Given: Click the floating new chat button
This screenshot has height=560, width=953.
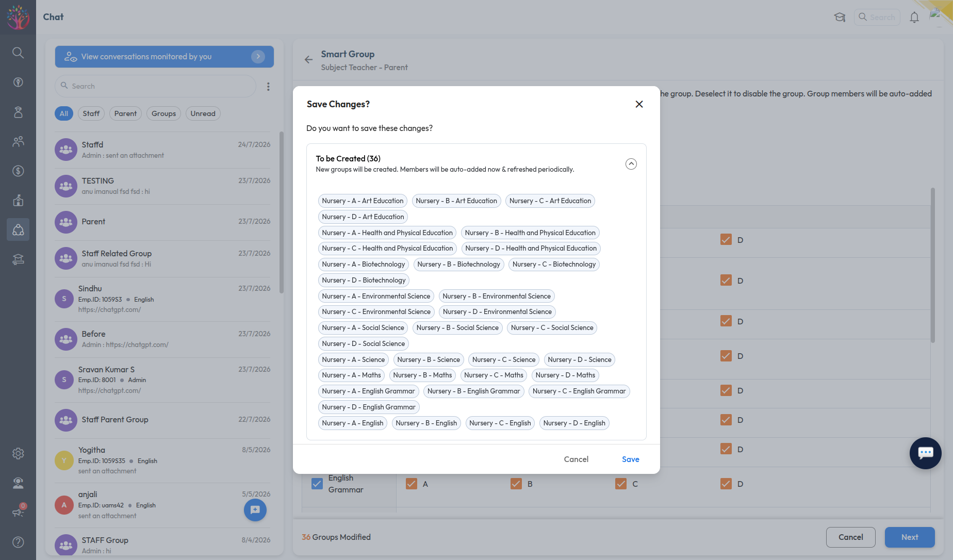Looking at the screenshot, I should click(x=255, y=510).
